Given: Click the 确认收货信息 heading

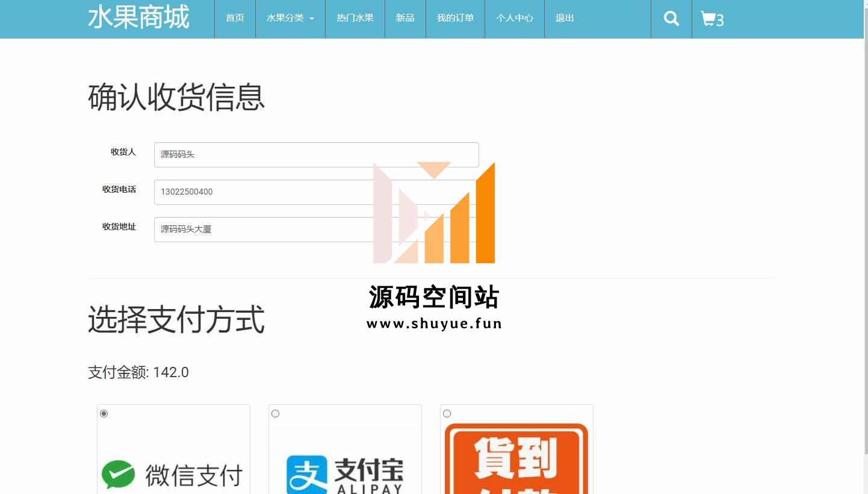Looking at the screenshot, I should tap(176, 97).
